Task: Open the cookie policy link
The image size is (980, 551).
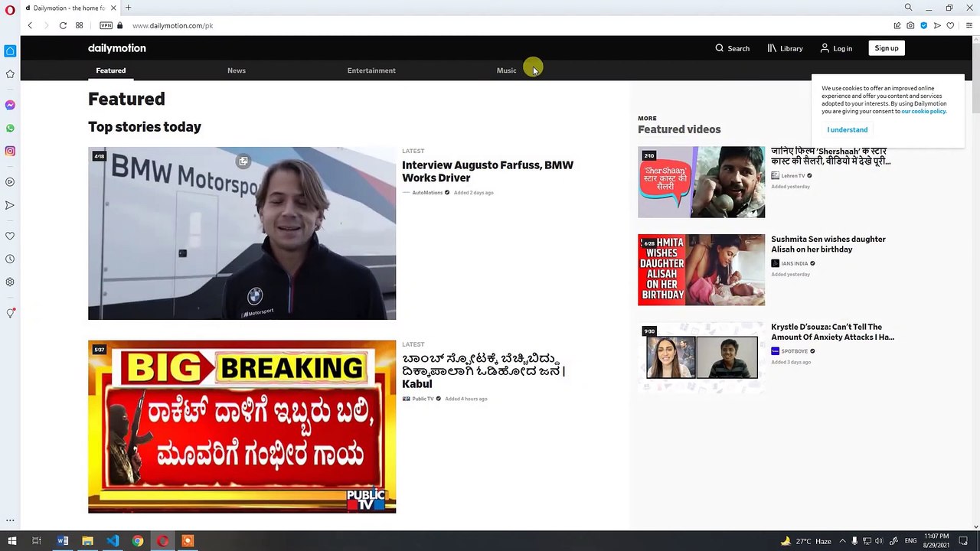Action: coord(924,112)
